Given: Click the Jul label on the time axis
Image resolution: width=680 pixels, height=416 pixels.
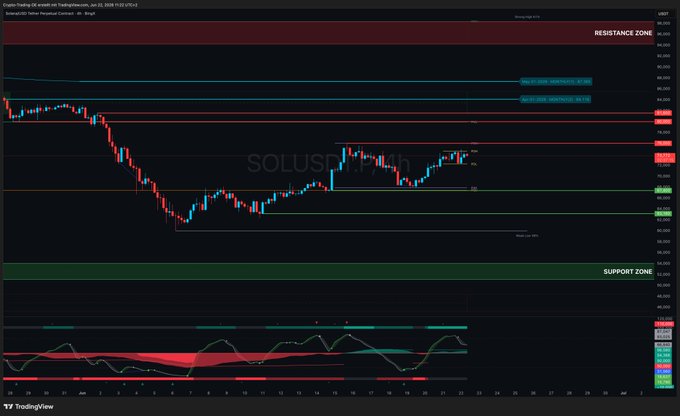Looking at the screenshot, I should coord(624,393).
